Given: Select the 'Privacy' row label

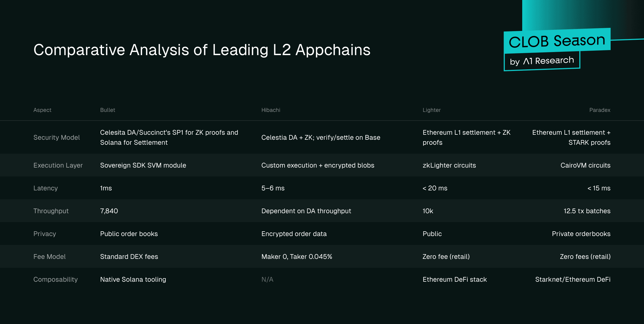Looking at the screenshot, I should coord(44,234).
